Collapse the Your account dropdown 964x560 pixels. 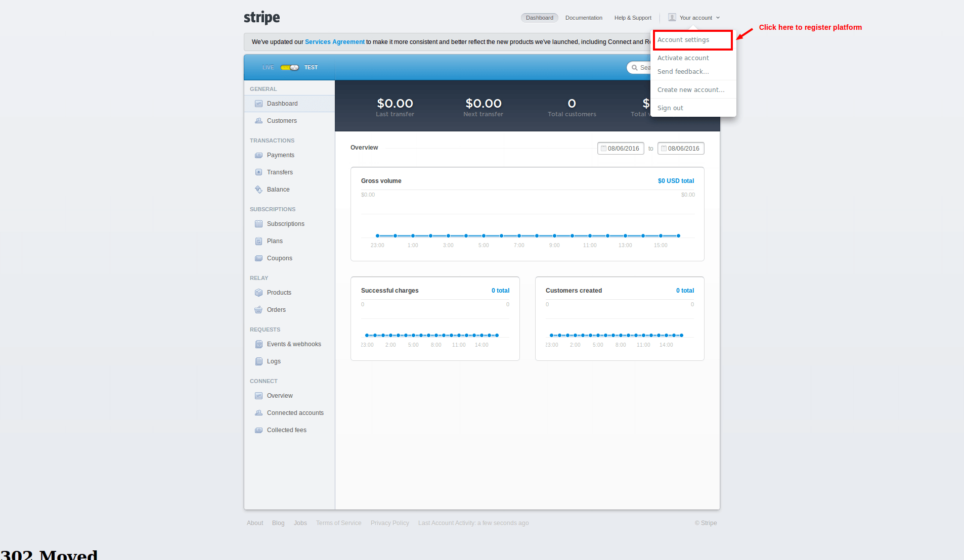click(694, 18)
